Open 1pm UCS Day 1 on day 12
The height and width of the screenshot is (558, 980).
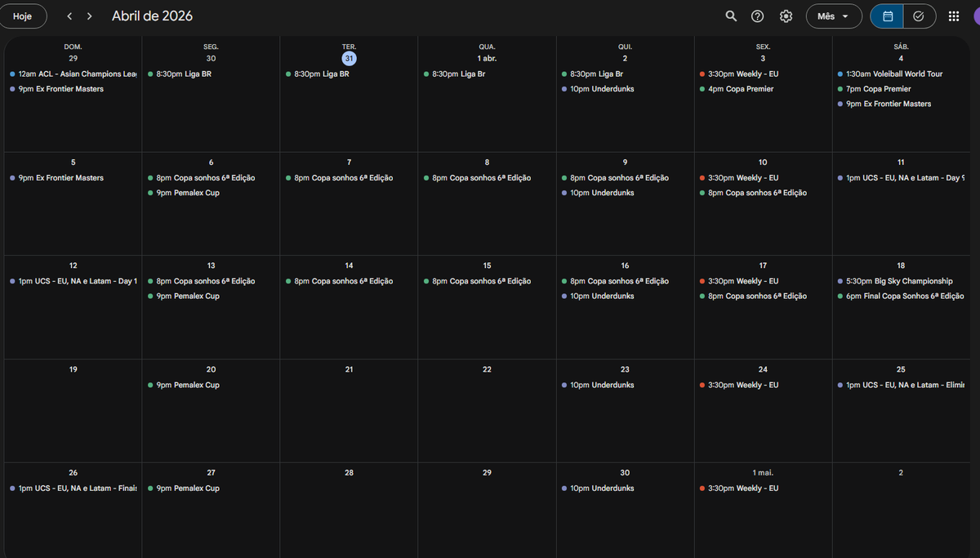73,281
